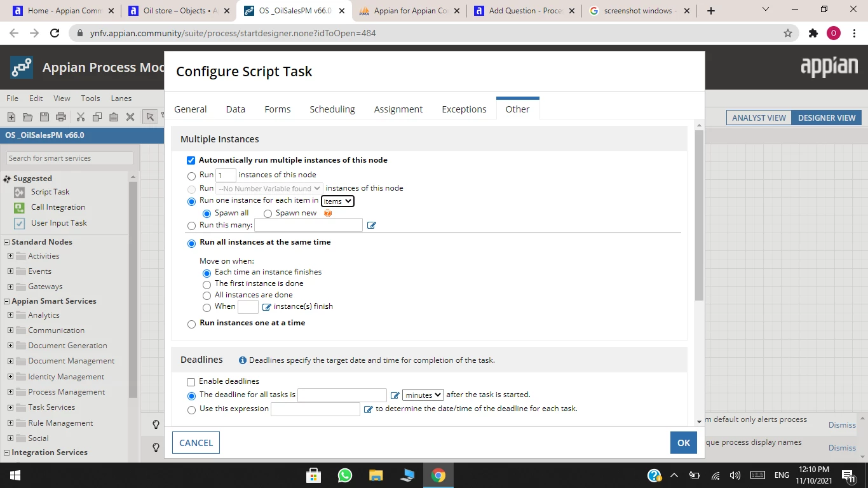Open Microsoft Store from the taskbar
The width and height of the screenshot is (868, 488).
314,475
